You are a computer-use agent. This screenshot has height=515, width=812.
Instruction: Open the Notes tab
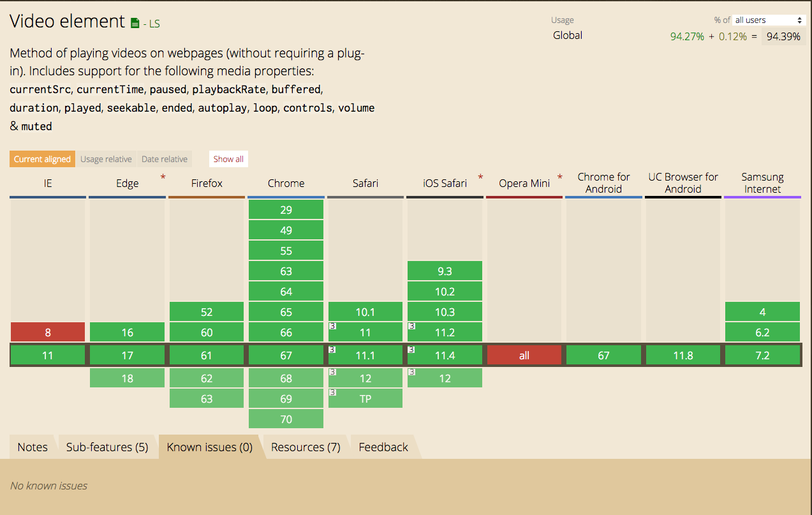[33, 447]
